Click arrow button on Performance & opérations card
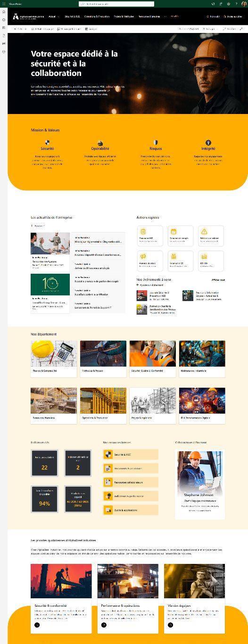 point(104,625)
